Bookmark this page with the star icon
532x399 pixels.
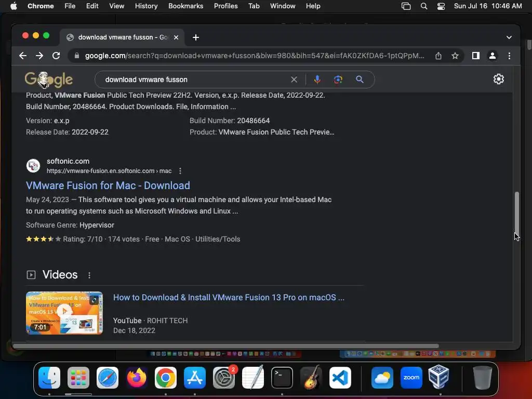(455, 56)
